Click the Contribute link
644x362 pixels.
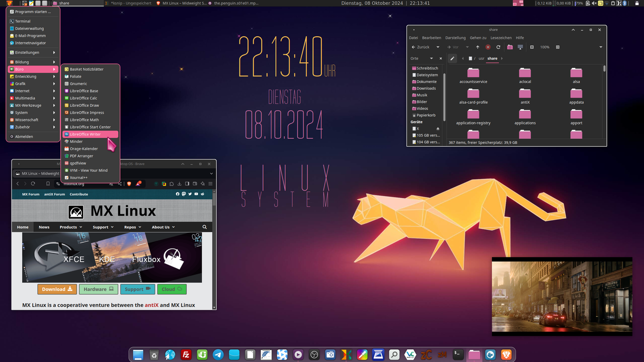click(x=79, y=194)
